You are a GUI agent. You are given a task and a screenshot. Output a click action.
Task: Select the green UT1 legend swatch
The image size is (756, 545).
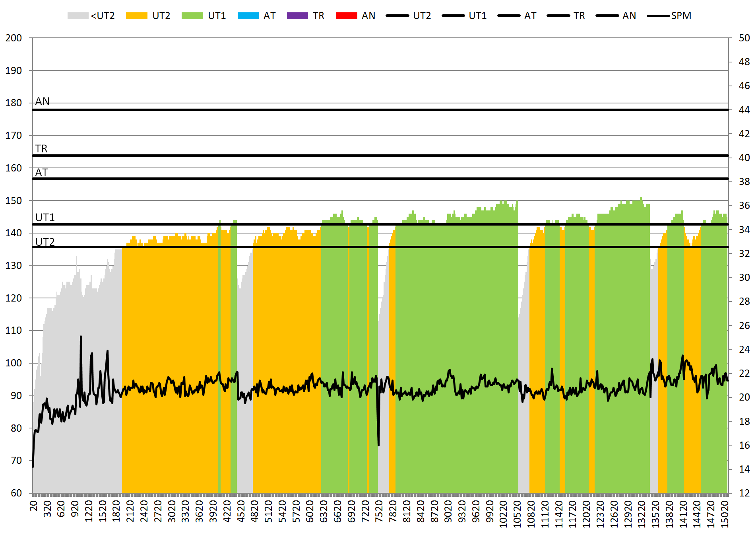click(x=192, y=16)
